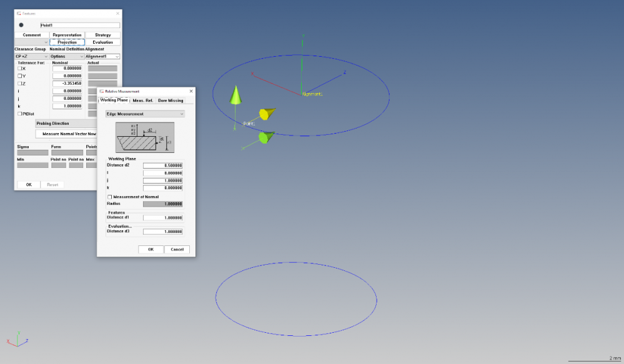Click the red X axis of Alignment1
The height and width of the screenshot is (364, 624).
[x=277, y=85]
